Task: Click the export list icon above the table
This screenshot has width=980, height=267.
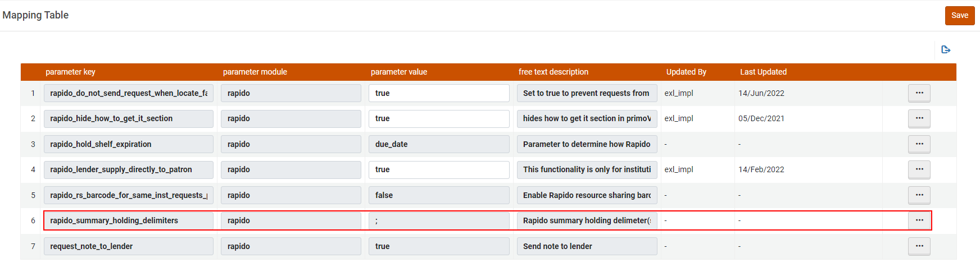Action: coord(946,50)
